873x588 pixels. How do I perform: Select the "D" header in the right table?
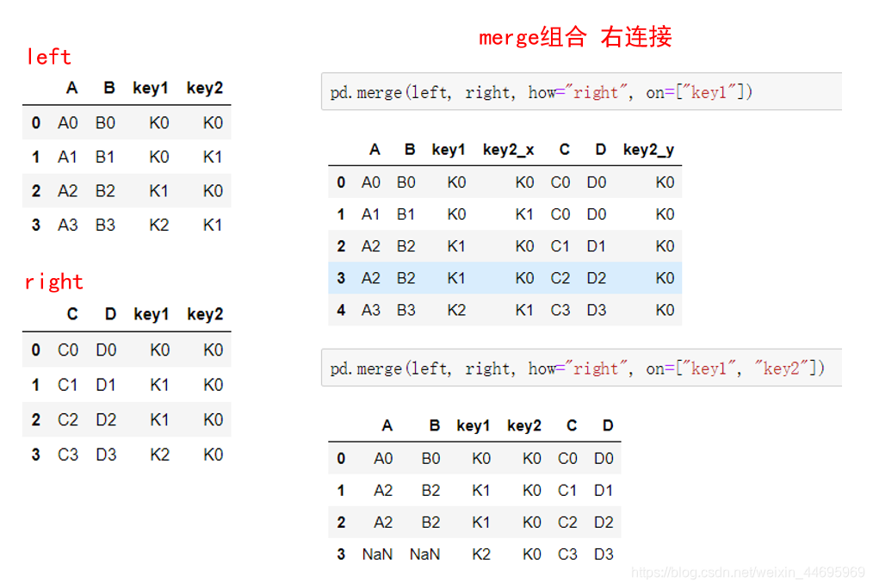110,314
